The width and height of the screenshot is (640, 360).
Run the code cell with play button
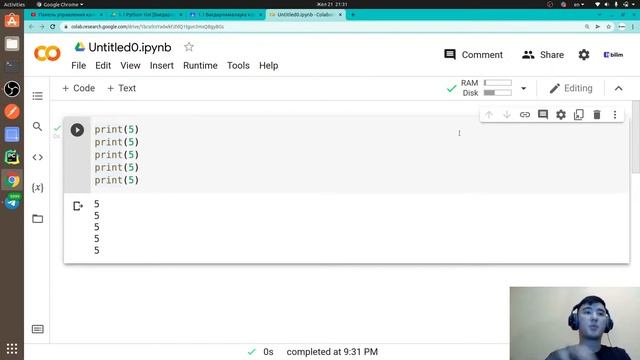pos(77,130)
